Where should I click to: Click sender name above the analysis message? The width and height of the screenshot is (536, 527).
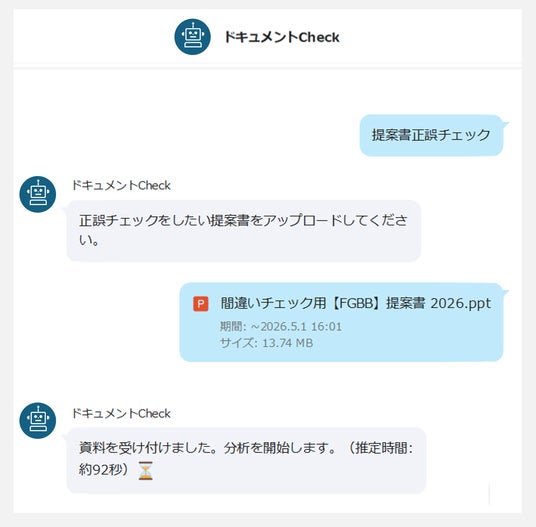click(x=121, y=413)
